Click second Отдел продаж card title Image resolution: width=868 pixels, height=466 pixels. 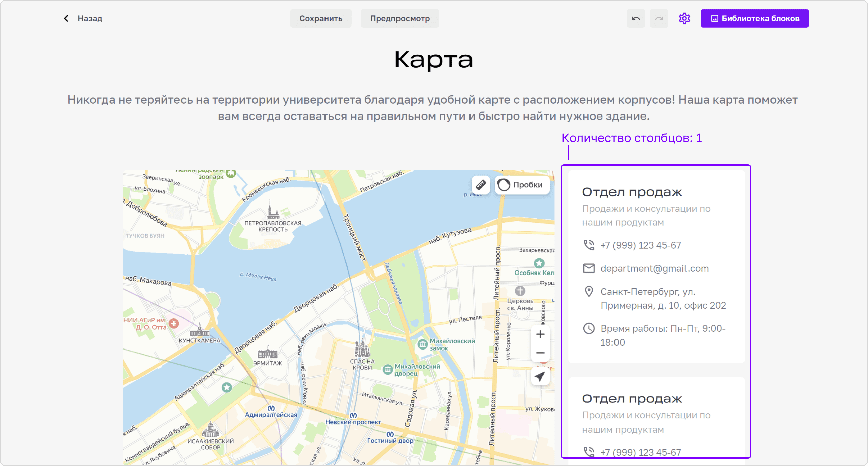click(x=632, y=399)
